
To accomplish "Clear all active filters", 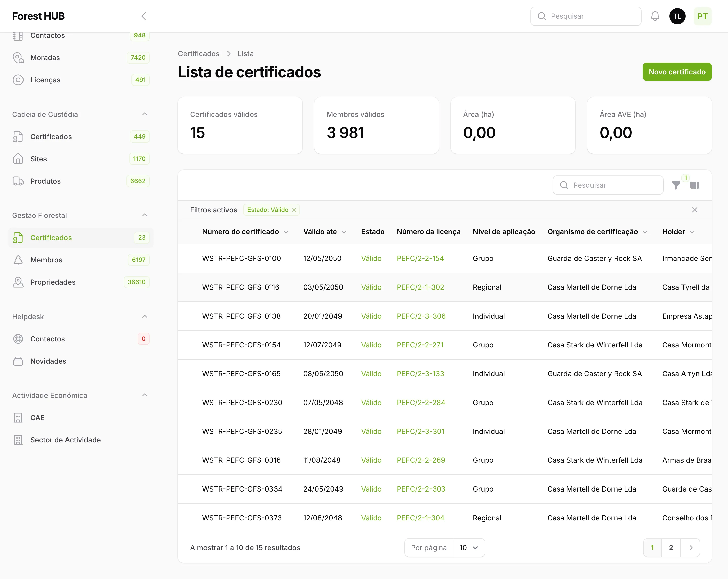I will point(695,210).
